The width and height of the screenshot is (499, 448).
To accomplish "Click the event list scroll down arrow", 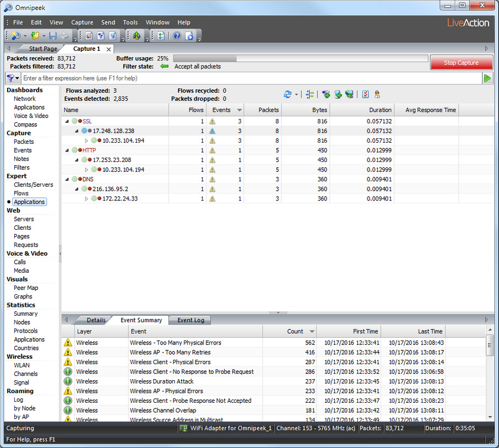I will (490, 417).
